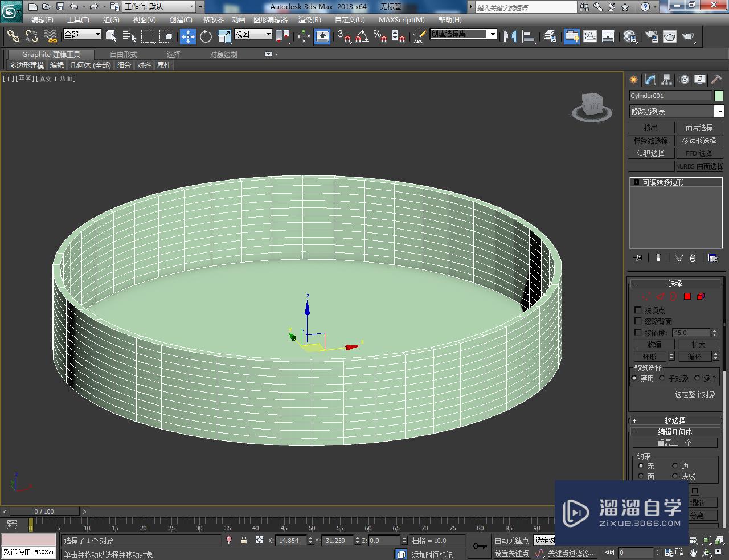Click the Mirror tool icon

pyautogui.click(x=510, y=36)
